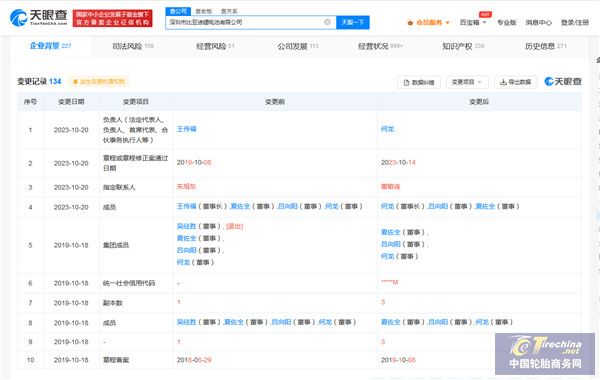Click the 数据纠错 button

[x=419, y=82]
